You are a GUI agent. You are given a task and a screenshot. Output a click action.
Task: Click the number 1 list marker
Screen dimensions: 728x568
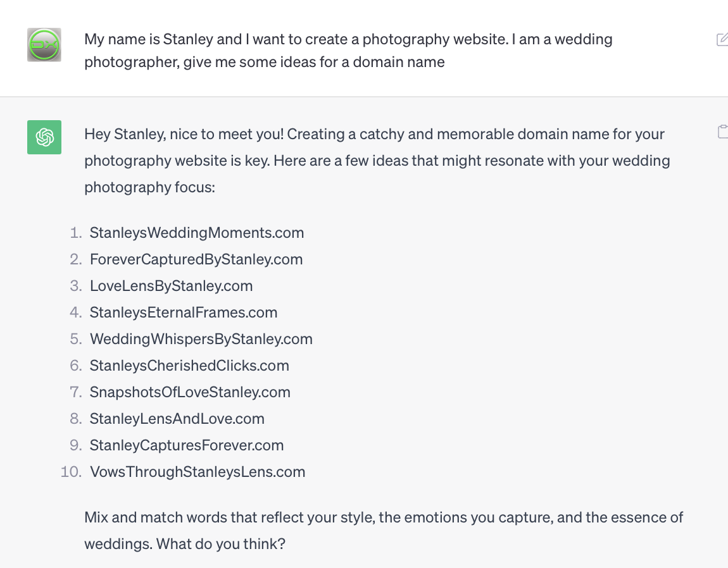[76, 233]
